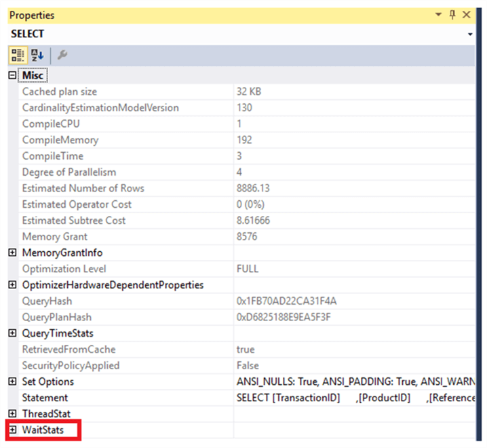Expand the MemoryGrantInfo node

pos(12,253)
